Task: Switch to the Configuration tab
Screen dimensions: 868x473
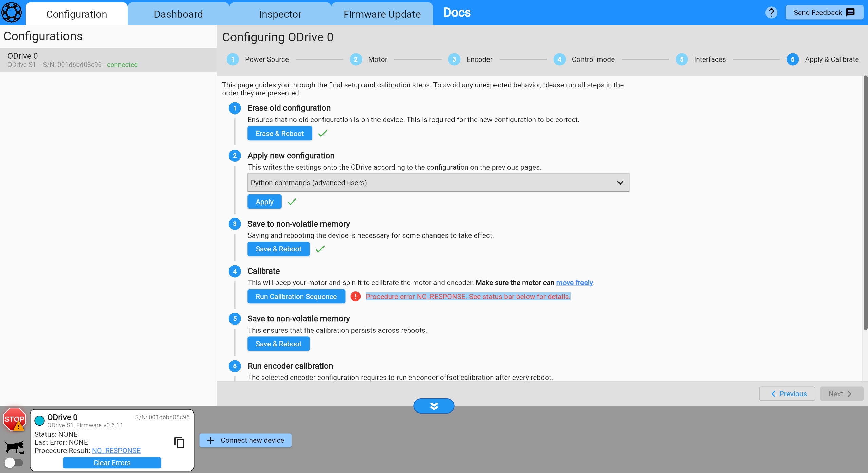Action: [x=77, y=14]
